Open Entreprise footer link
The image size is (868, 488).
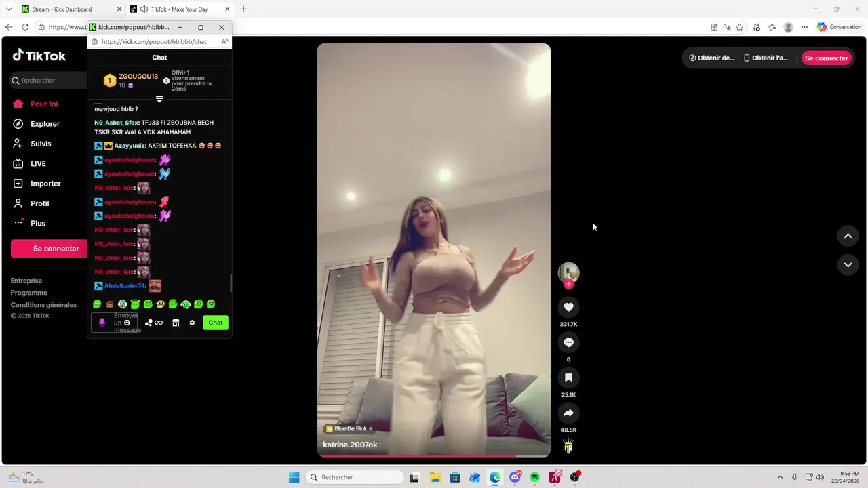[26, 281]
